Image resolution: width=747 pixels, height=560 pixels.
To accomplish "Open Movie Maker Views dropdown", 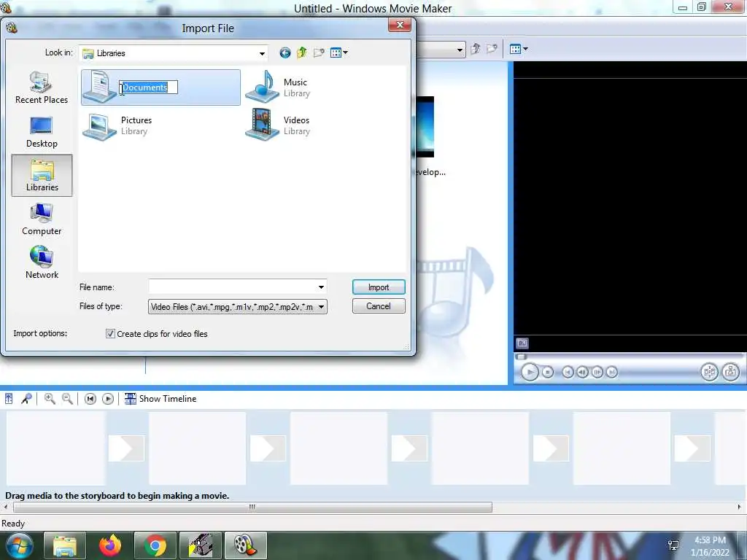I will [519, 49].
